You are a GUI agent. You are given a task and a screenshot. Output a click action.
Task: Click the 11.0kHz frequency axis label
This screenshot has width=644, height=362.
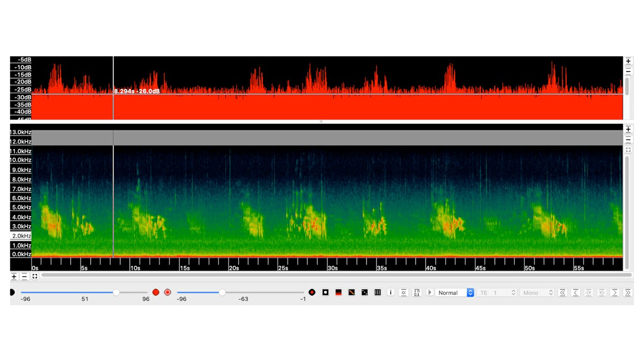[x=21, y=151]
